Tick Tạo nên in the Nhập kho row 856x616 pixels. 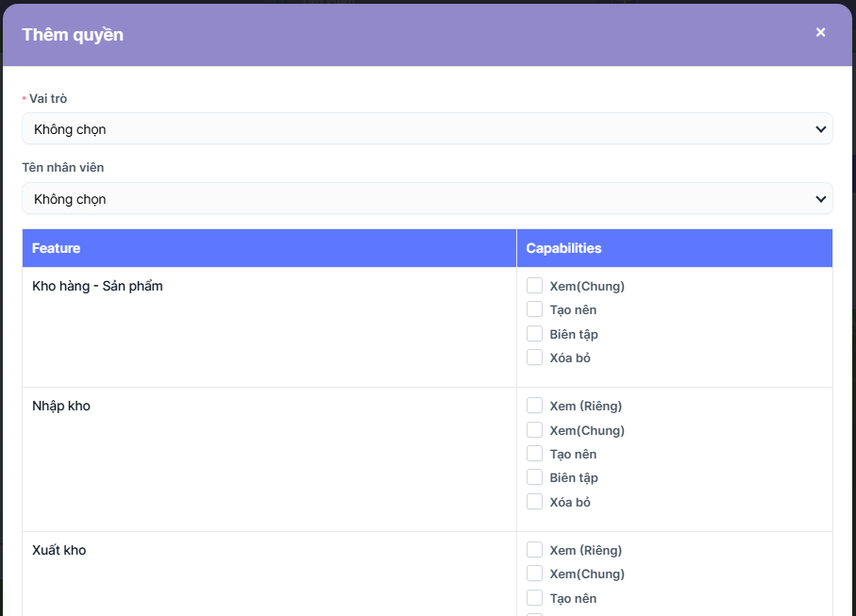[535, 454]
